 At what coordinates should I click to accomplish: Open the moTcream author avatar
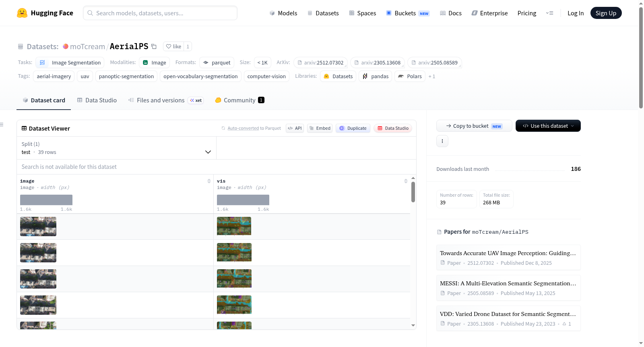click(66, 46)
